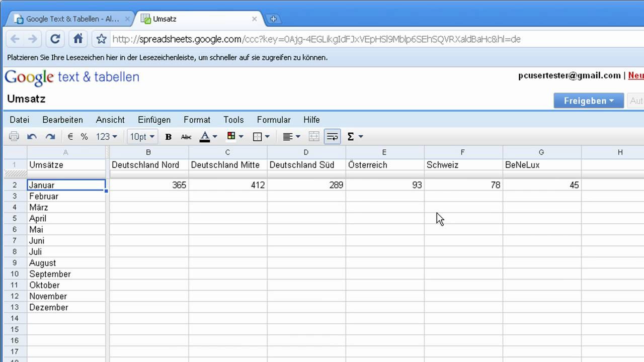Screen dimensions: 644x362
Task: Open the horizontal alignment dropdown
Action: click(291, 136)
